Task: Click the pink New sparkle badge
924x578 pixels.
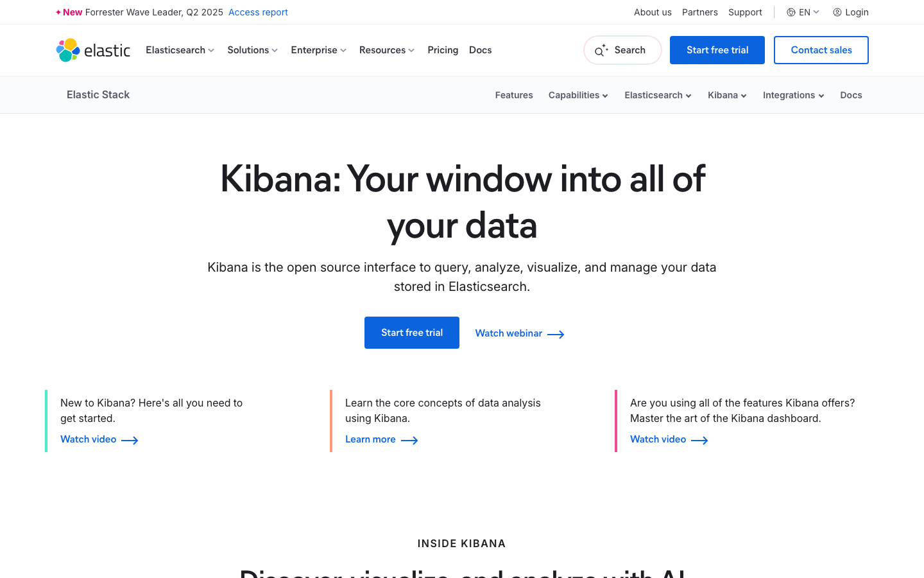Action: pyautogui.click(x=69, y=12)
